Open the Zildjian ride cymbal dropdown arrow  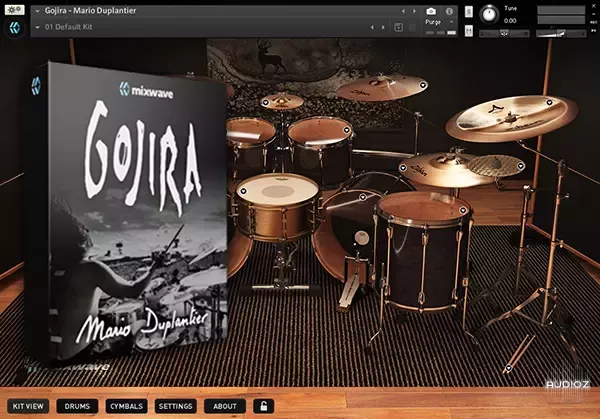[403, 168]
